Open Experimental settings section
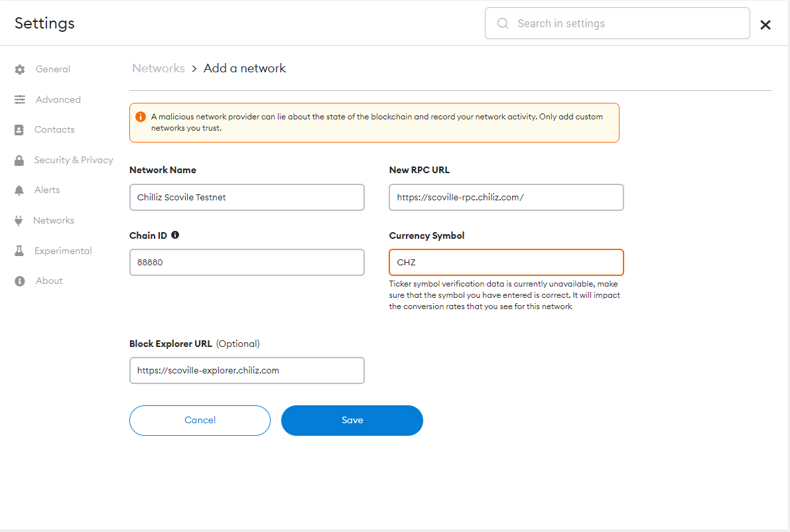 pyautogui.click(x=63, y=251)
